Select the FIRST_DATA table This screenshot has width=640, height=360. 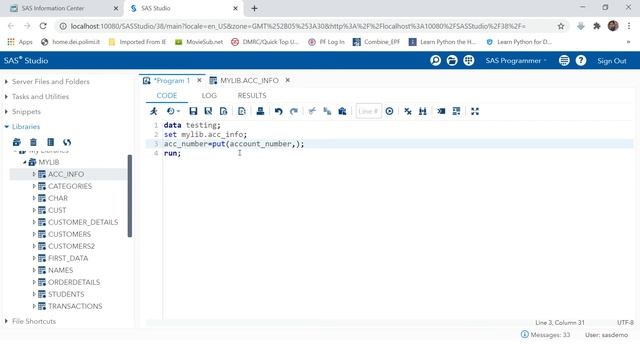click(68, 258)
